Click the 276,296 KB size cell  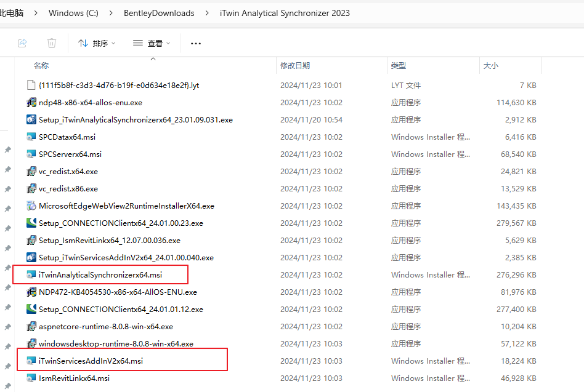tap(516, 275)
